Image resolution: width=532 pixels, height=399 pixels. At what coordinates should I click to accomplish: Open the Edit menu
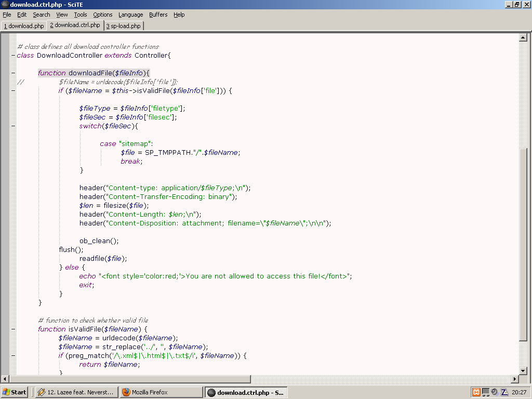[22, 15]
